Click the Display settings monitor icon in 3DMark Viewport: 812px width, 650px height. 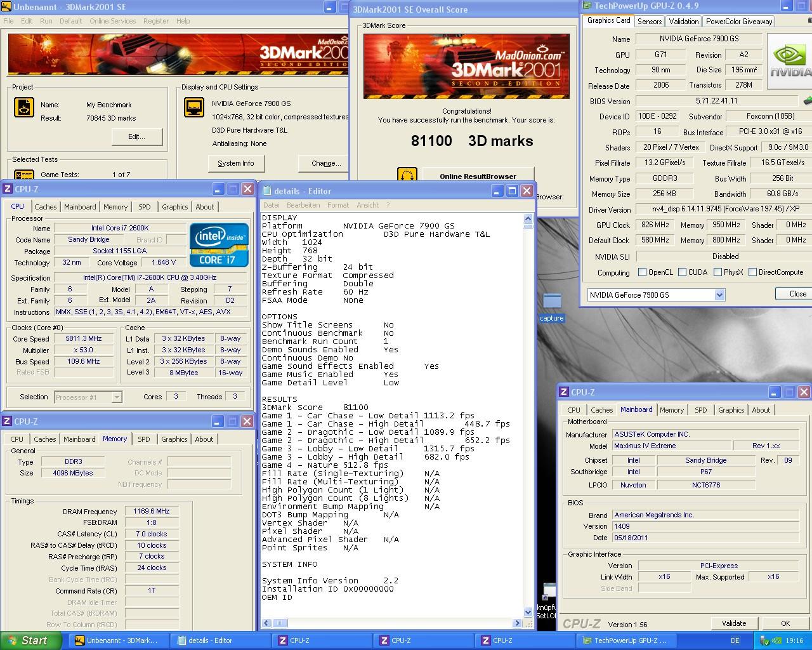pyautogui.click(x=194, y=107)
